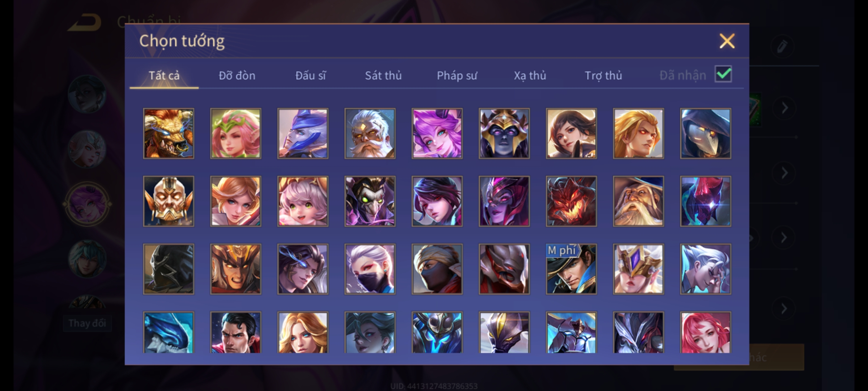Image resolution: width=868 pixels, height=391 pixels.
Task: Select the red lava demon hero portrait
Action: pyautogui.click(x=571, y=201)
